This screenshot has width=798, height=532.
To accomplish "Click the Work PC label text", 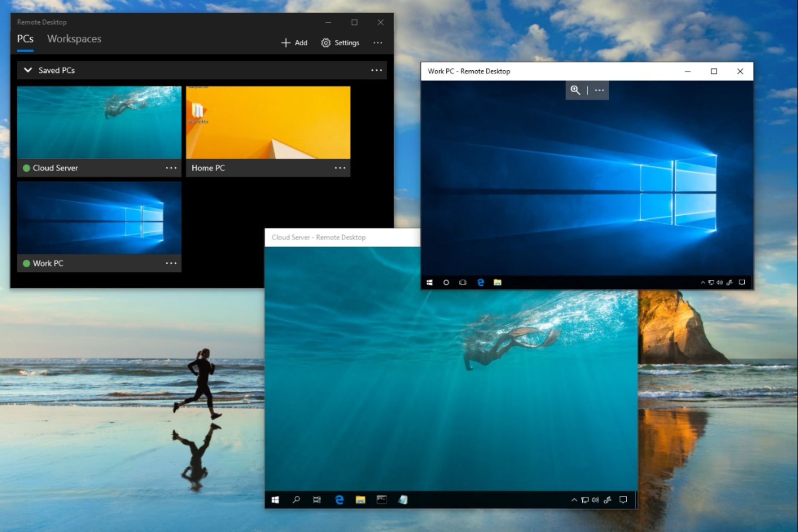I will point(48,263).
